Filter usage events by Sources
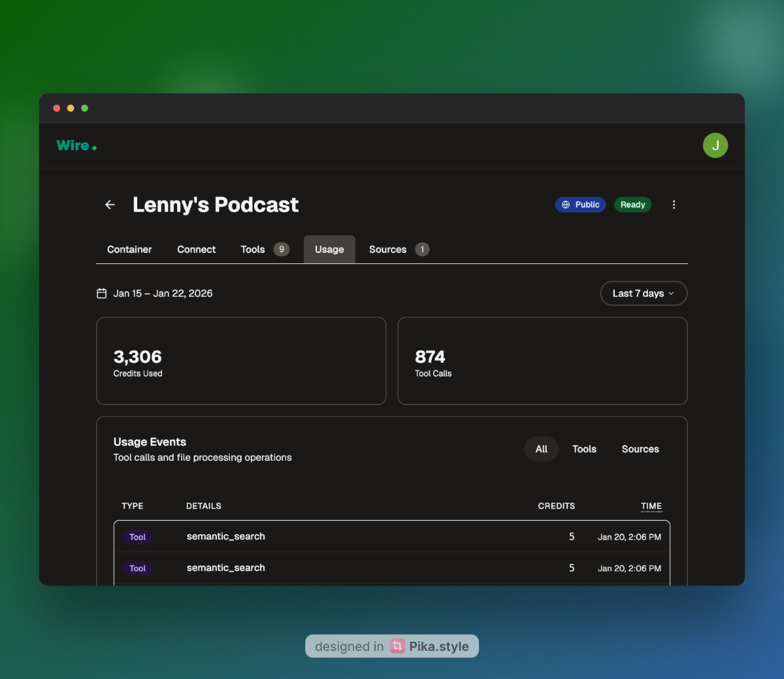Screen dimensions: 784x679 click(x=640, y=449)
